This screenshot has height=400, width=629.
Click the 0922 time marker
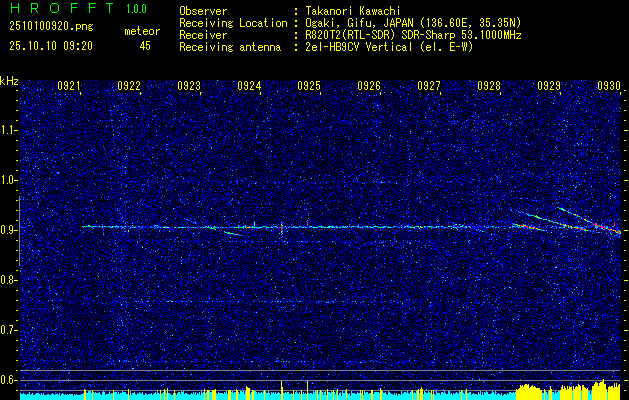click(x=129, y=85)
